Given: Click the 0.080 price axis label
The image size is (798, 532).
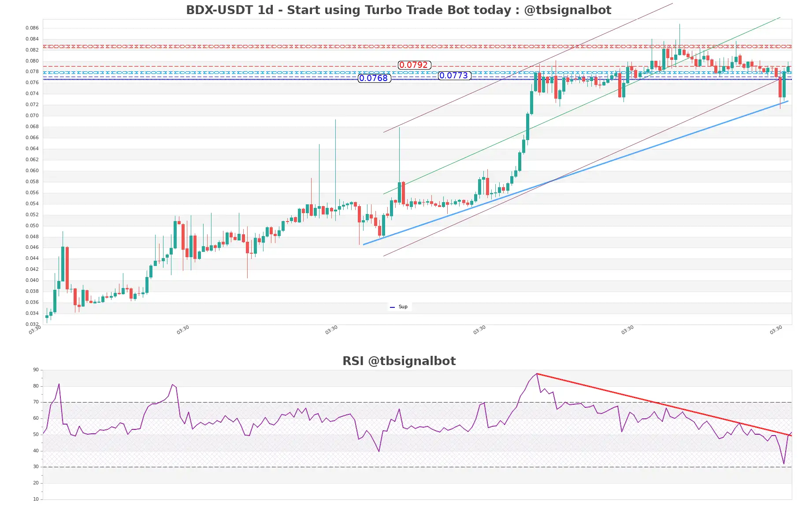Looking at the screenshot, I should [x=32, y=61].
